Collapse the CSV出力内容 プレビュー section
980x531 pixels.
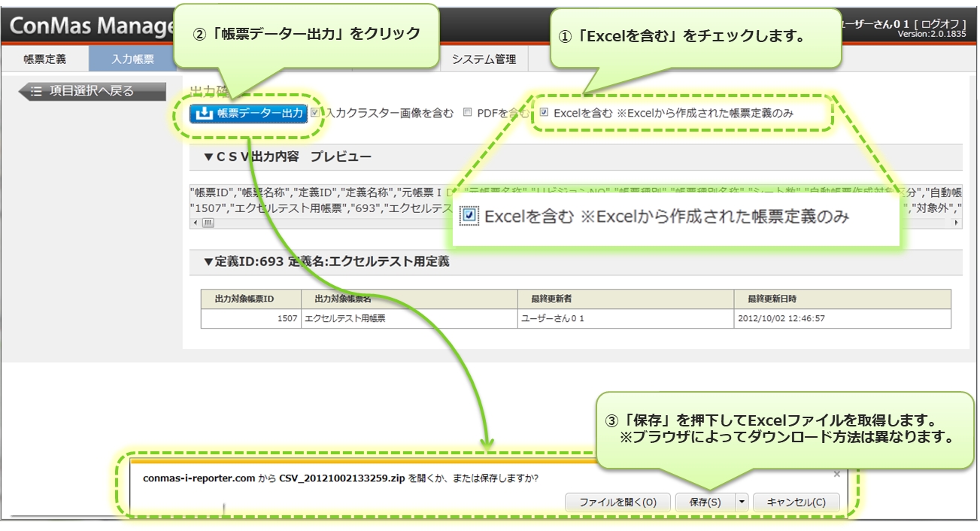pyautogui.click(x=208, y=157)
